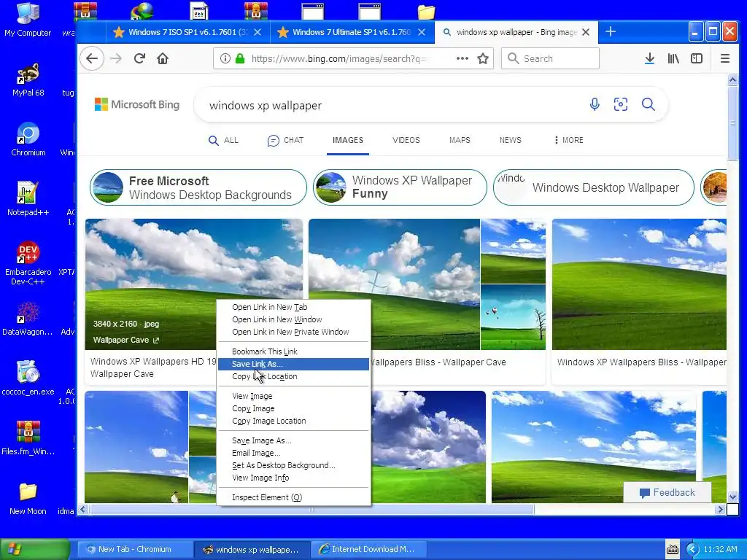The width and height of the screenshot is (747, 560).
Task: Open the Library bookshelf icon
Action: point(673,58)
